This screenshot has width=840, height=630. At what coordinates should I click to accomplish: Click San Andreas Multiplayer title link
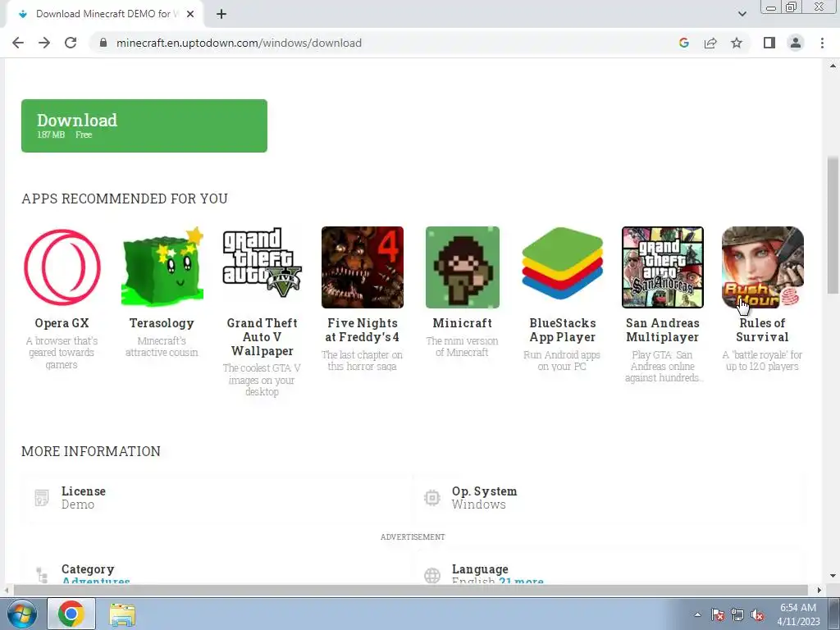point(663,330)
